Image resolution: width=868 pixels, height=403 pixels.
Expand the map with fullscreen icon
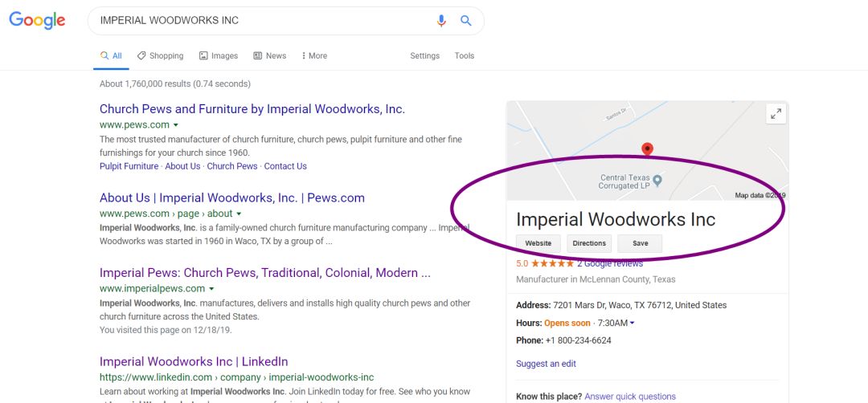[x=776, y=114]
